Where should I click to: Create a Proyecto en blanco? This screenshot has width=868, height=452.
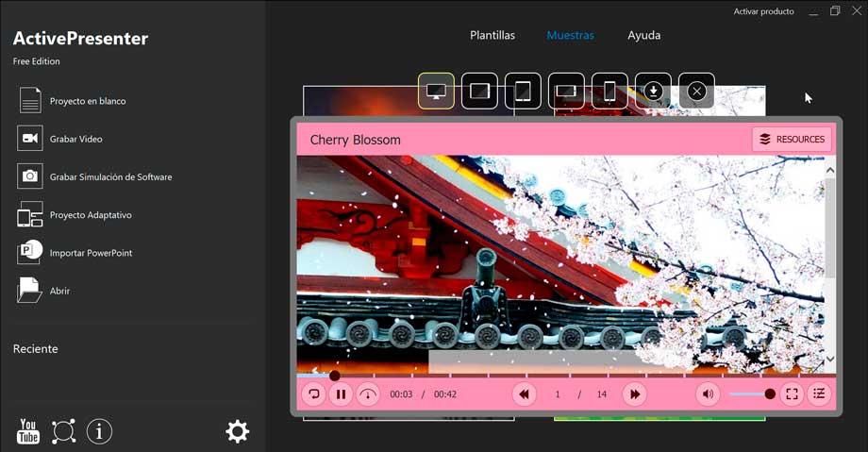(x=73, y=101)
